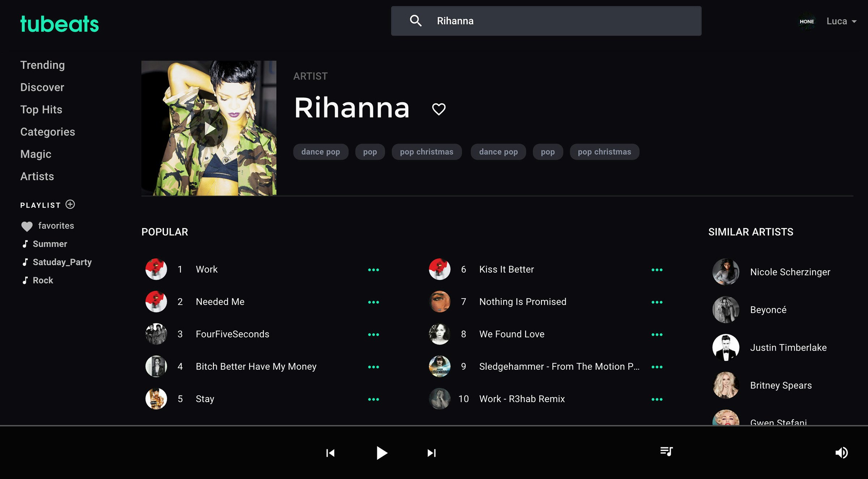Expand the Luca account dropdown
The width and height of the screenshot is (868, 479).
pyautogui.click(x=841, y=21)
